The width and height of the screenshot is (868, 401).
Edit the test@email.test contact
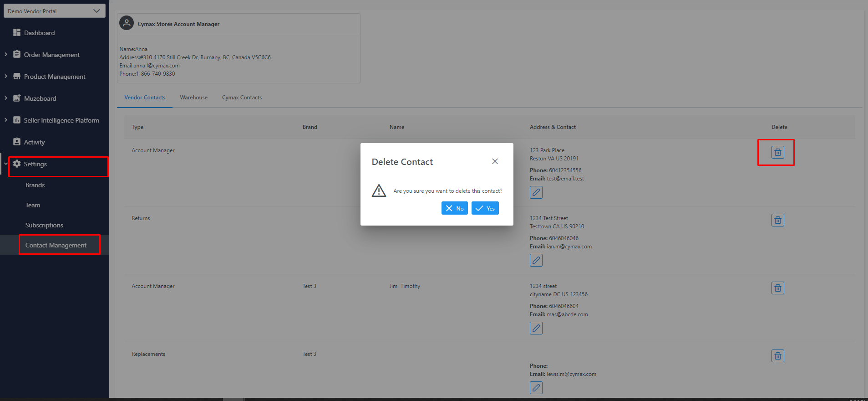tap(536, 192)
